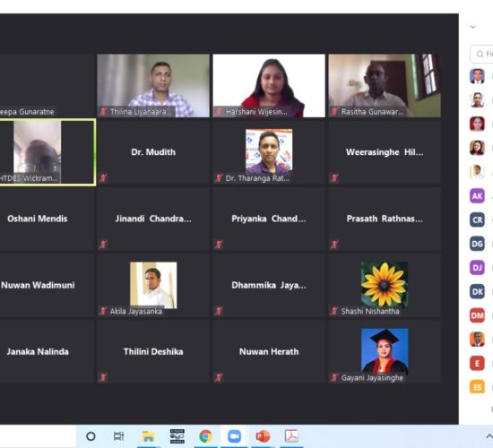Viewport: 493px width, 448px height.
Task: Select the DM participant avatar
Action: tap(477, 315)
